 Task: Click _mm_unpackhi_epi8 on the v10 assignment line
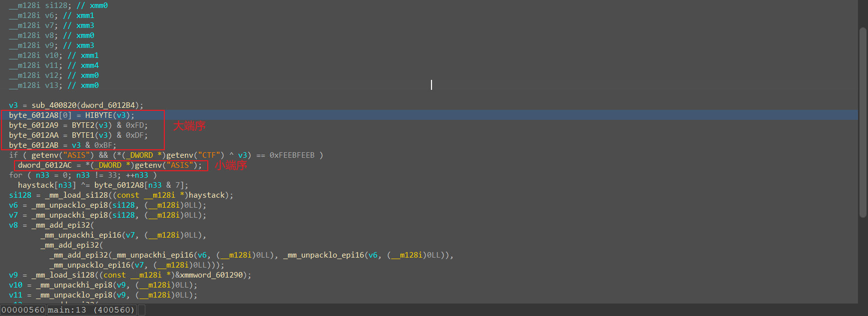pyautogui.click(x=74, y=285)
